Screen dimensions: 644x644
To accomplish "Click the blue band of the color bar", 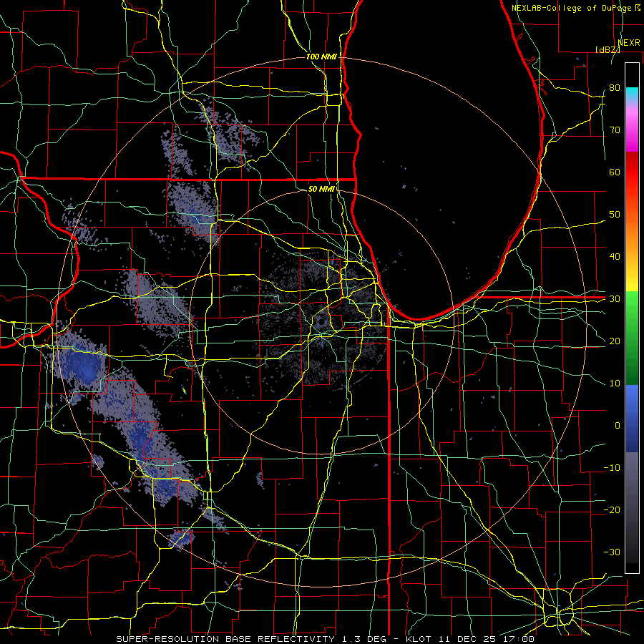I will 632,418.
